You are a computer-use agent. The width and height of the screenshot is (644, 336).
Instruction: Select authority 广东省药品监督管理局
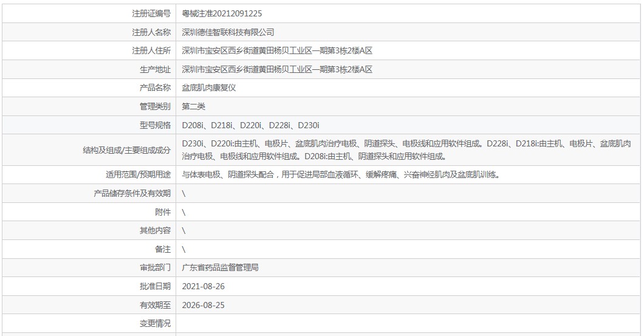point(220,267)
